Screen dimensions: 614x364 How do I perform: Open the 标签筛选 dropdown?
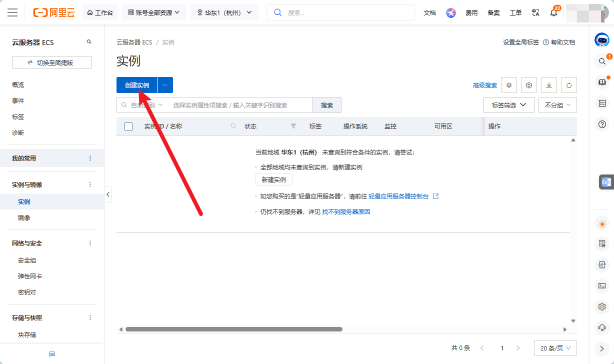tap(509, 105)
